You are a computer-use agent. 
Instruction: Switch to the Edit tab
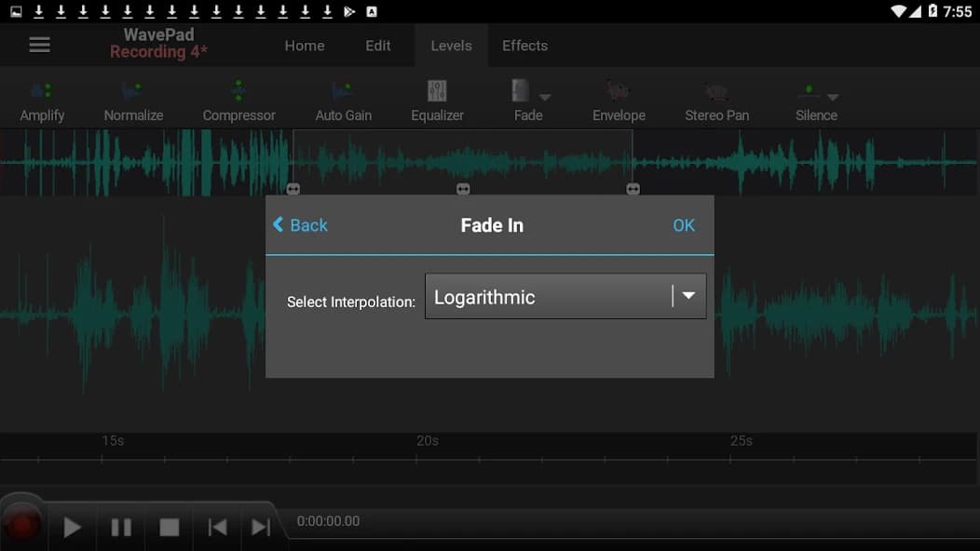[x=377, y=45]
